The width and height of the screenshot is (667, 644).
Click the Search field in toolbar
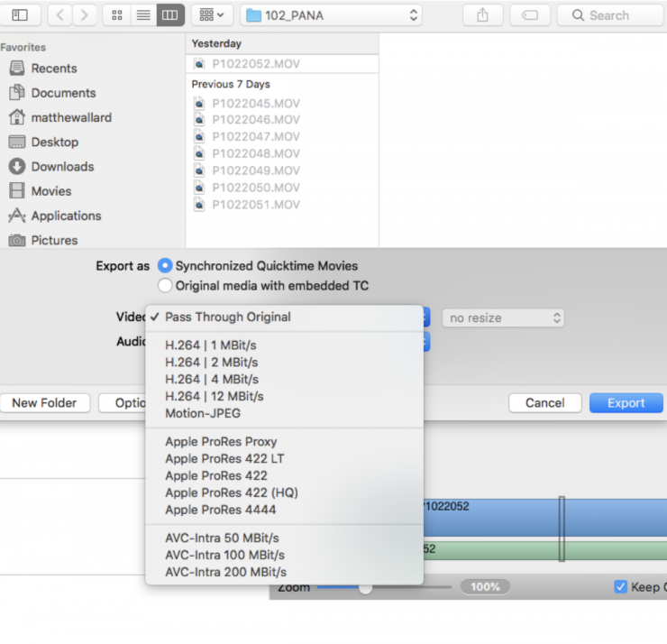click(x=609, y=15)
